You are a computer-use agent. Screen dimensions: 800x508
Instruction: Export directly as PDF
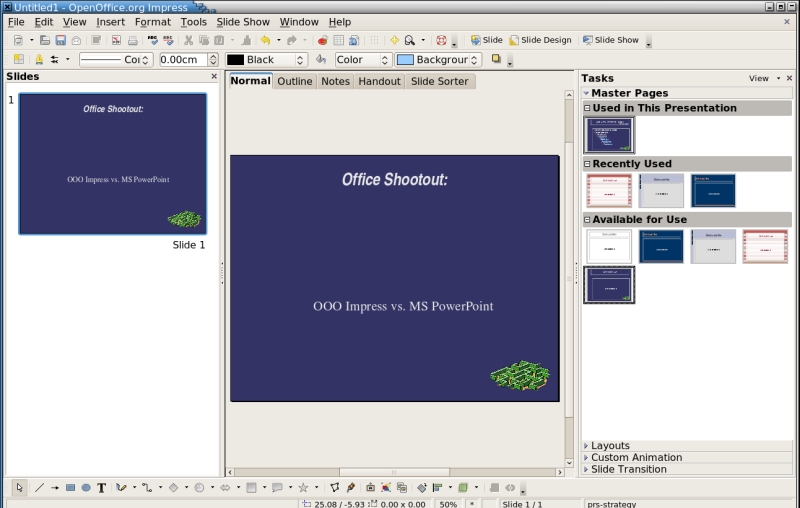click(x=116, y=40)
